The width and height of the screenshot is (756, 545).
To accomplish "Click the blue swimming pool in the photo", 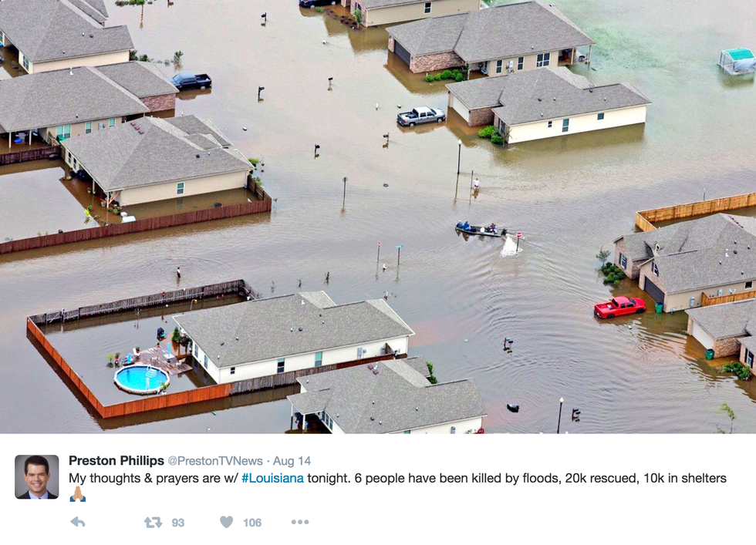I will click(141, 378).
